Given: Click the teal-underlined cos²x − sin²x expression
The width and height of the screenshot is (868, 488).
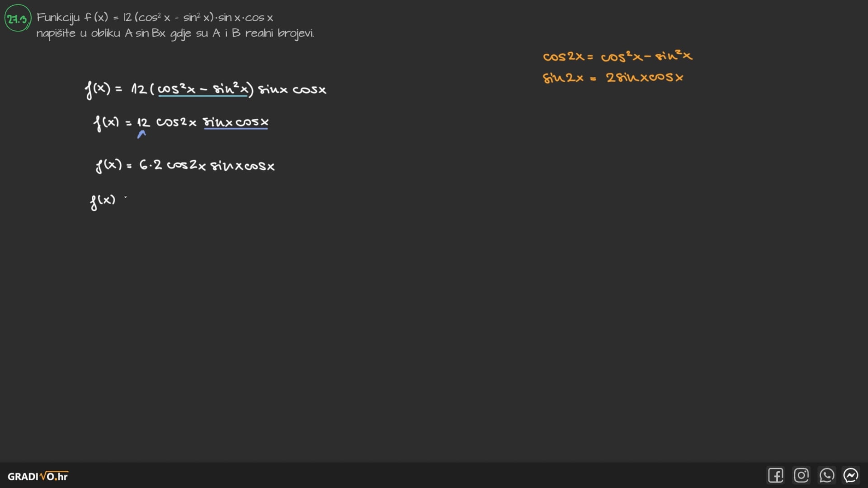Looking at the screenshot, I should (203, 89).
